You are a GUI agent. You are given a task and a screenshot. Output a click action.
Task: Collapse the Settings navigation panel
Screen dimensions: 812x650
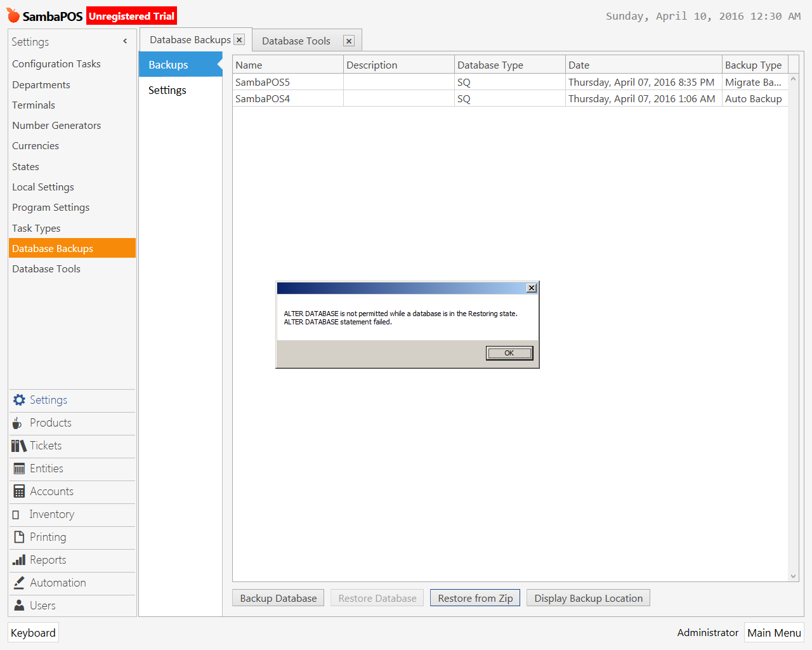point(125,40)
